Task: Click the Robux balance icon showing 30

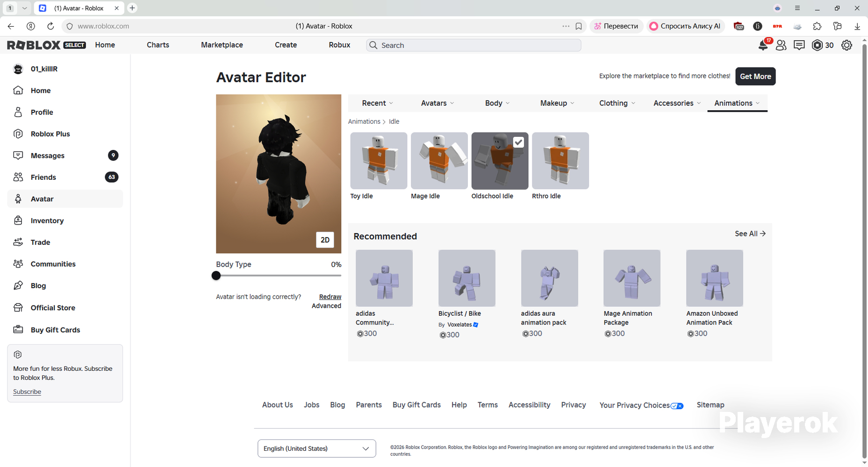Action: click(818, 45)
